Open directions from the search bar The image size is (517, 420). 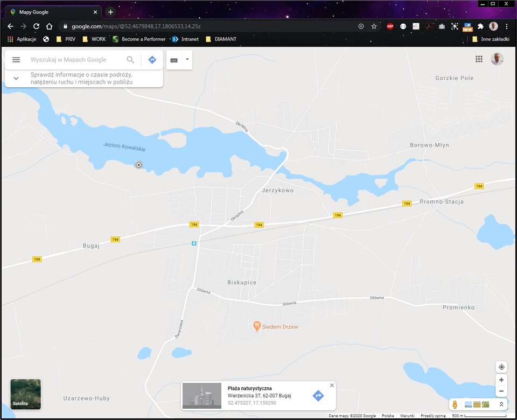(152, 60)
